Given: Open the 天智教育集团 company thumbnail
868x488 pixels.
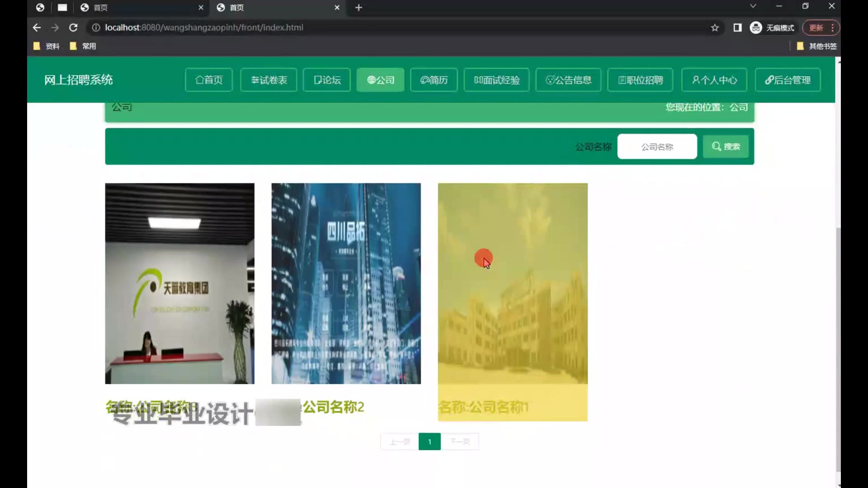Looking at the screenshot, I should pos(179,283).
